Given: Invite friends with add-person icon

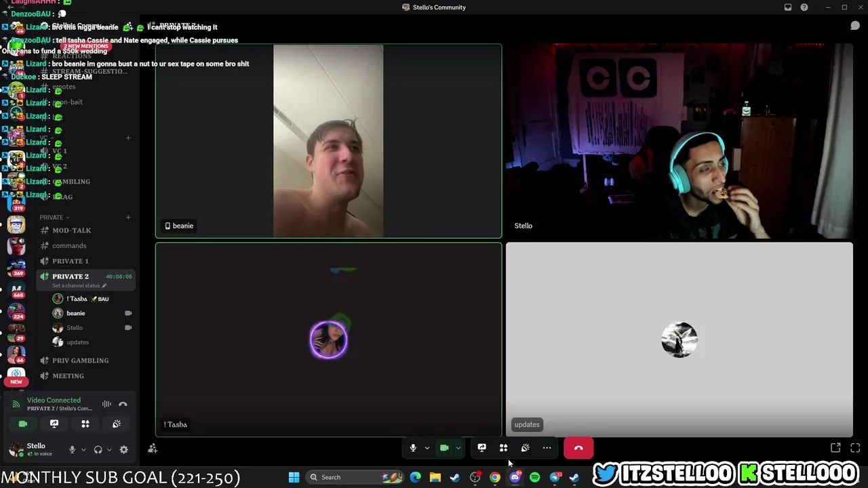Looking at the screenshot, I should (x=153, y=448).
